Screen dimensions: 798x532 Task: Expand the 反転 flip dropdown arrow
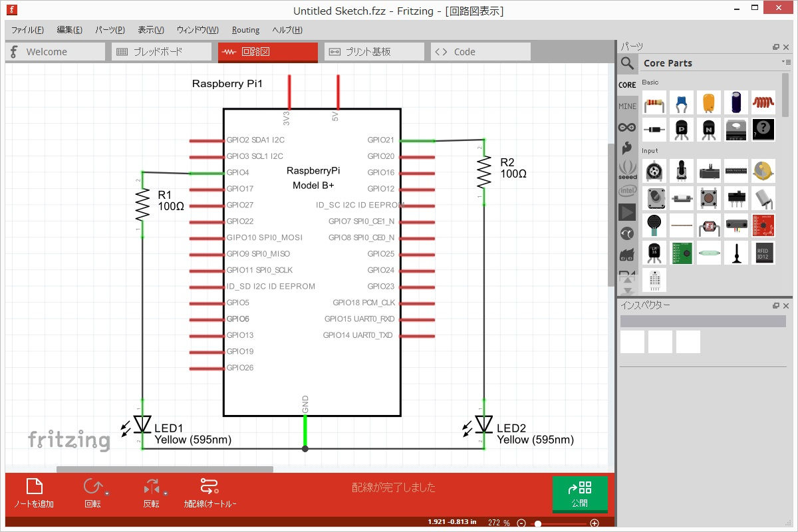pos(166,493)
